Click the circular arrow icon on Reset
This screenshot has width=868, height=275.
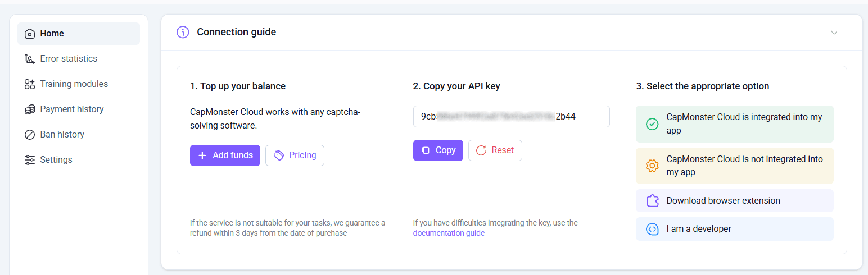coord(481,150)
